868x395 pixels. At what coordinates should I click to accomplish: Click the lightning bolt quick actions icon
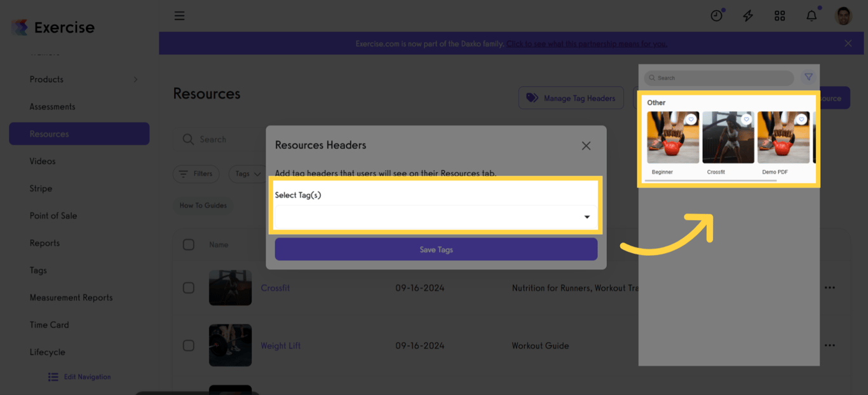pyautogui.click(x=748, y=15)
